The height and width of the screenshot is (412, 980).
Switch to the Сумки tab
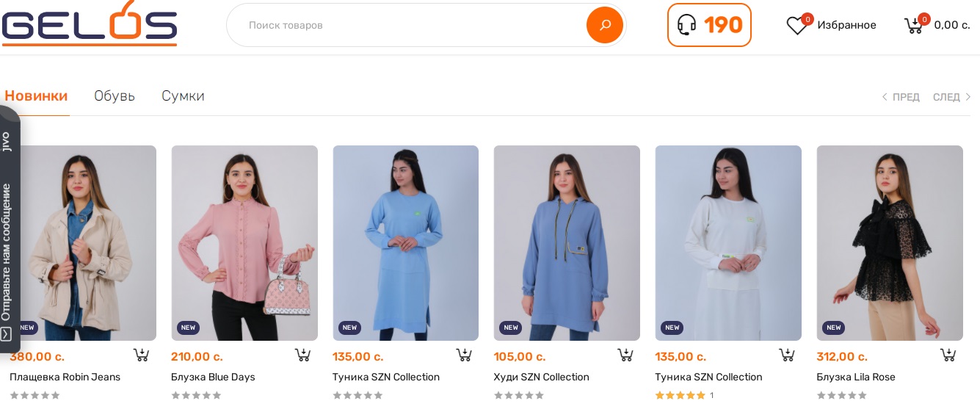[x=183, y=96]
